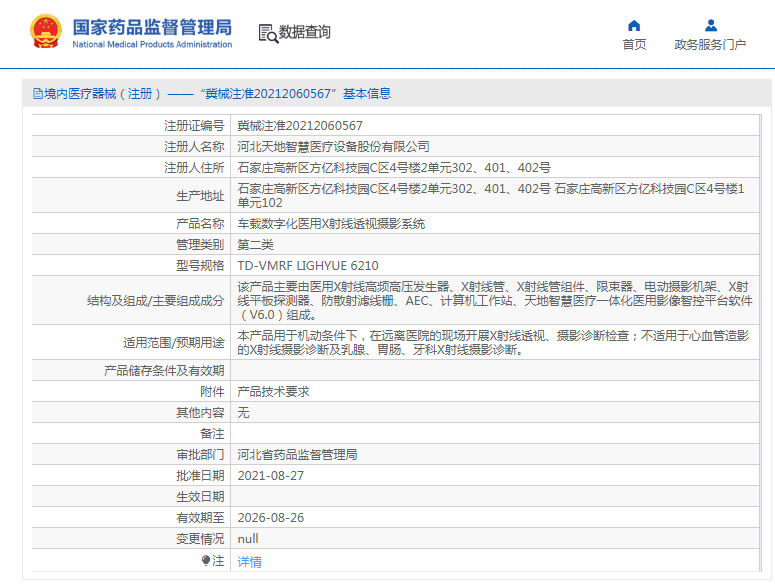Select approval date 2021-08-27
775x585 pixels.
271,476
